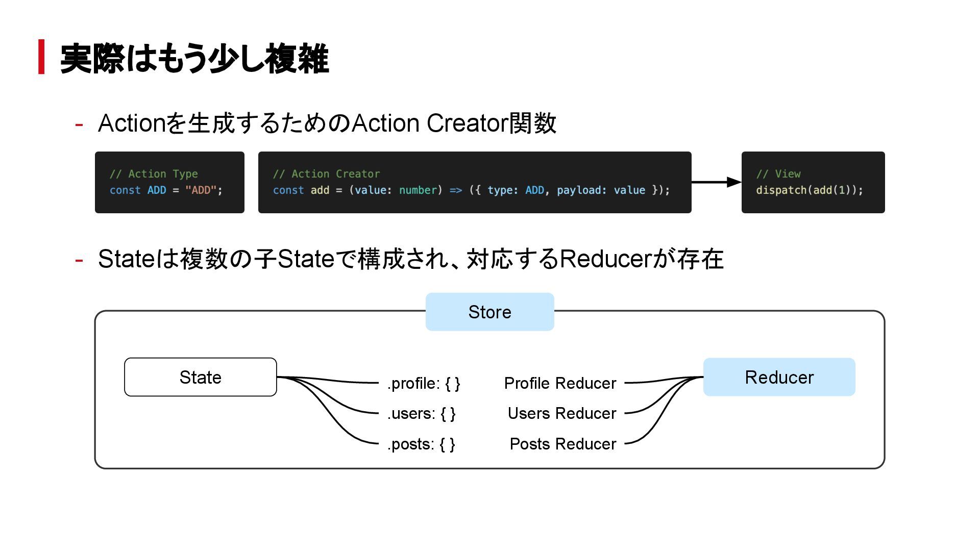Click the State box

[201, 377]
